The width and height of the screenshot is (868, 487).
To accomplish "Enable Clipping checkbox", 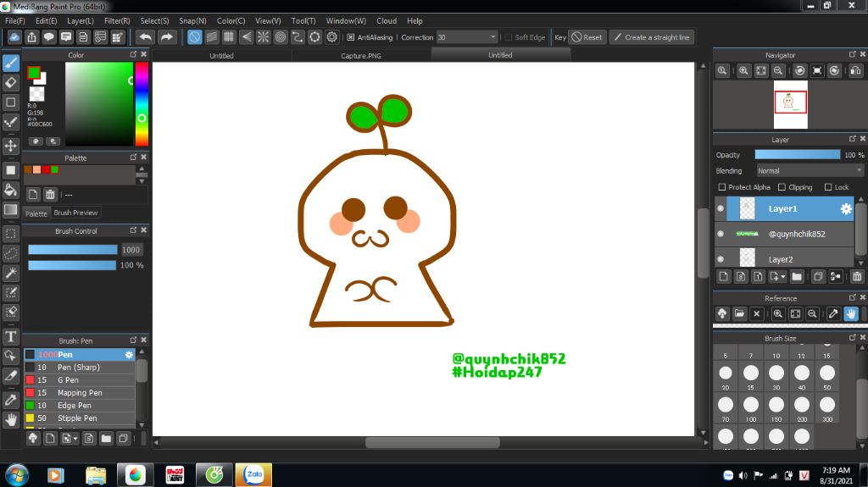I will pos(782,188).
